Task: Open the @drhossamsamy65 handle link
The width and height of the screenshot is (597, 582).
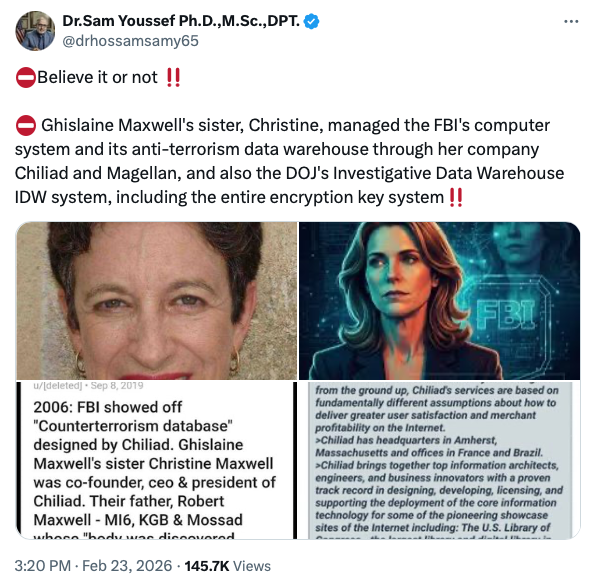Action: pos(130,41)
